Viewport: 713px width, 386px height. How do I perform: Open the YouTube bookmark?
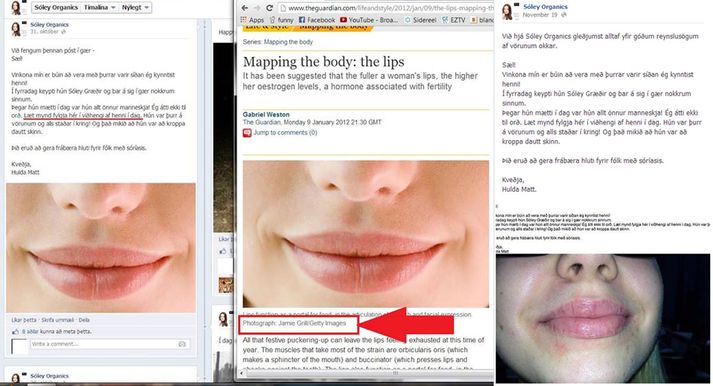point(369,20)
